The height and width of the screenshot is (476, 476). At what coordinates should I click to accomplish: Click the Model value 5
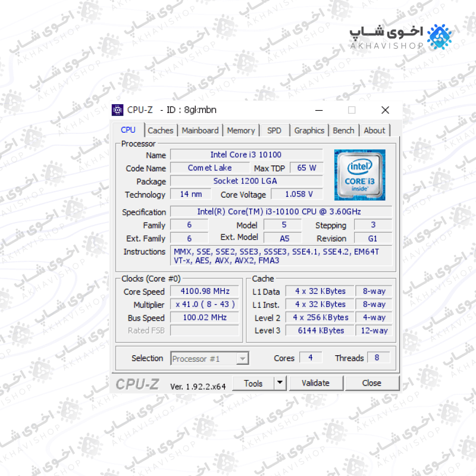283,225
